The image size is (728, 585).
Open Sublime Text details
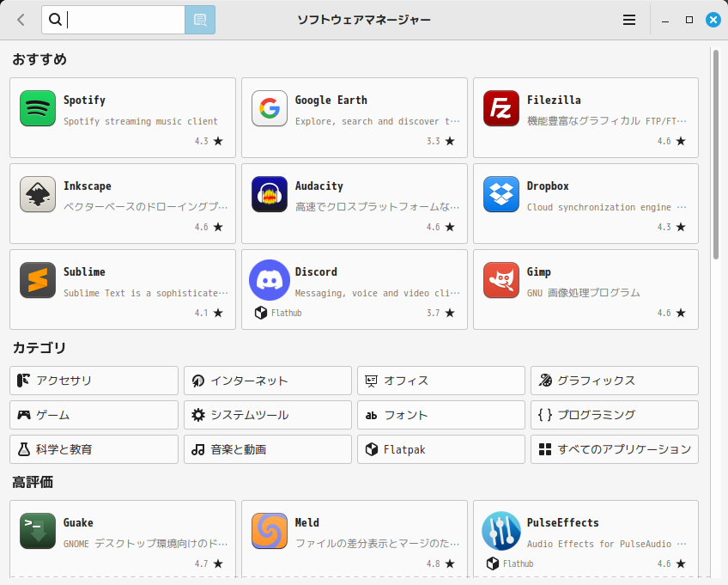121,289
